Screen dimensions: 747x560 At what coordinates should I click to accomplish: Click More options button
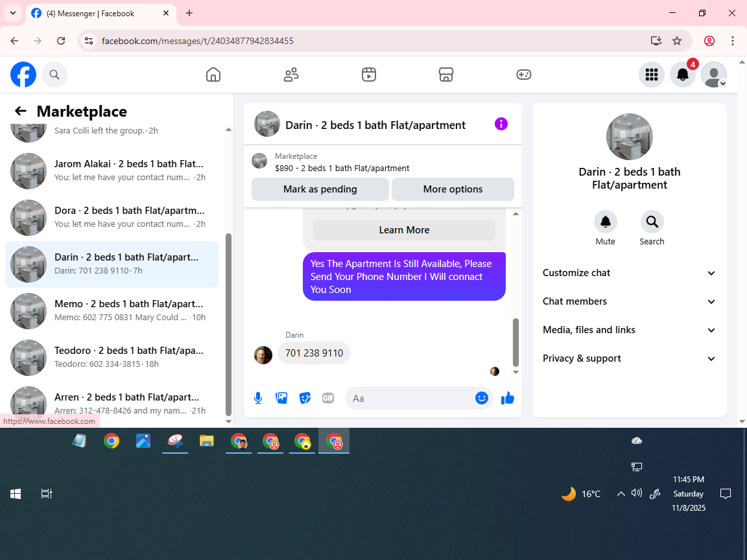pyautogui.click(x=453, y=189)
